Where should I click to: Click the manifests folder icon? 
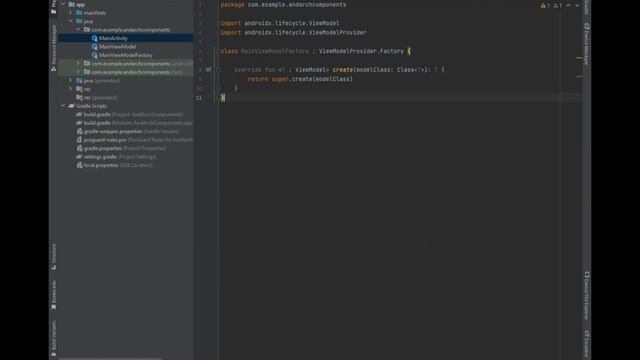click(x=79, y=13)
